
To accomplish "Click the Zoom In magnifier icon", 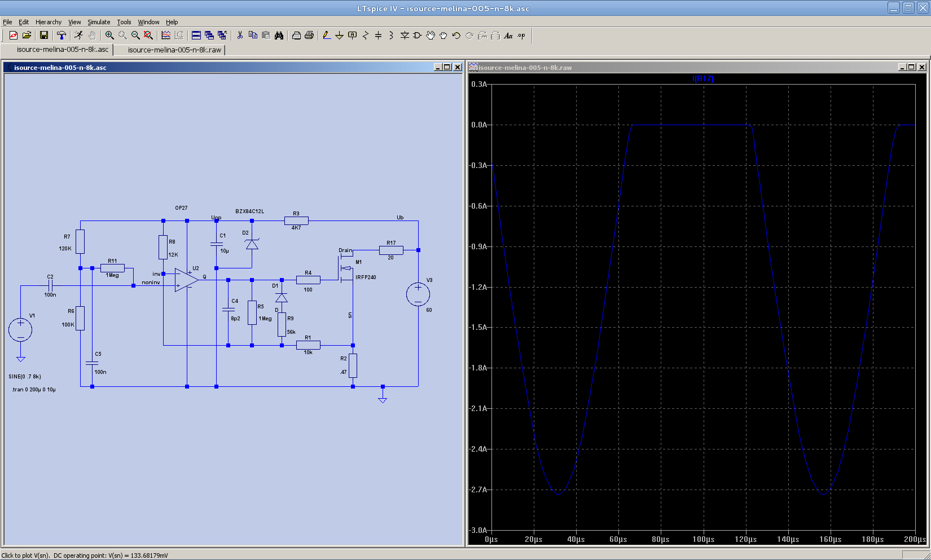I will pyautogui.click(x=109, y=35).
